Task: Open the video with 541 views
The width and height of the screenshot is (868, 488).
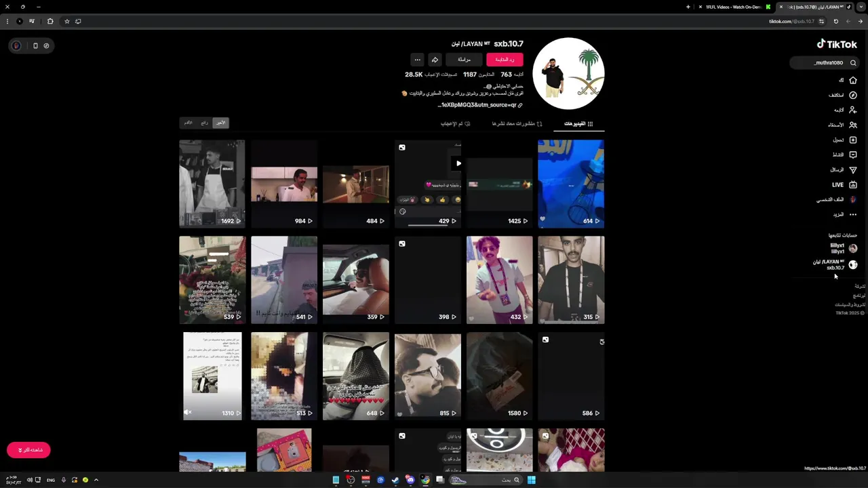Action: click(284, 280)
